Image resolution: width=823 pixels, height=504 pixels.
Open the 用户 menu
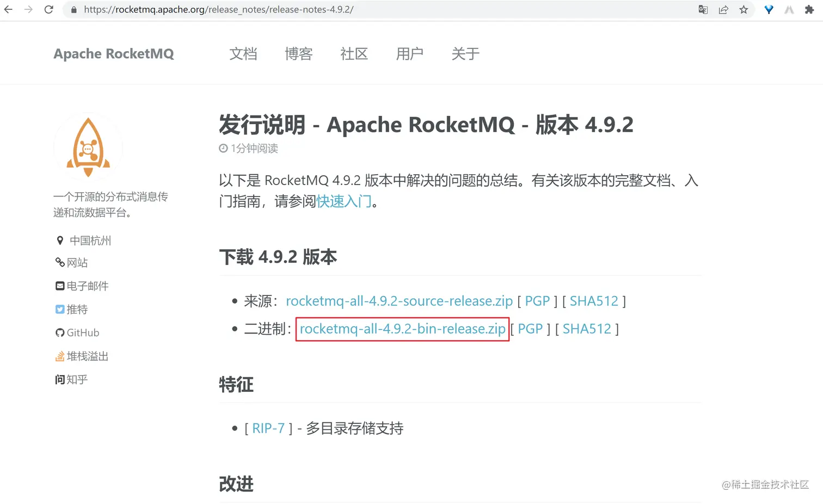point(410,53)
